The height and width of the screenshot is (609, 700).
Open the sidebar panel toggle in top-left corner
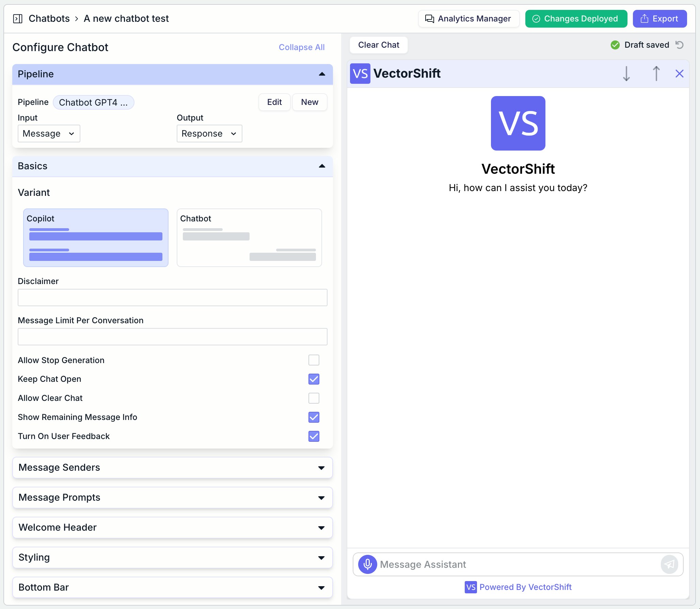pyautogui.click(x=17, y=19)
